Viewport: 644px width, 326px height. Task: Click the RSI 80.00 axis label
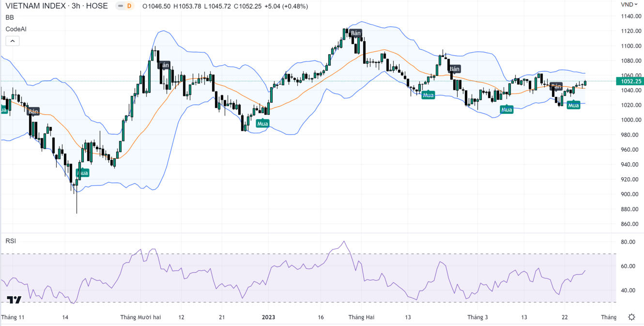coord(629,242)
